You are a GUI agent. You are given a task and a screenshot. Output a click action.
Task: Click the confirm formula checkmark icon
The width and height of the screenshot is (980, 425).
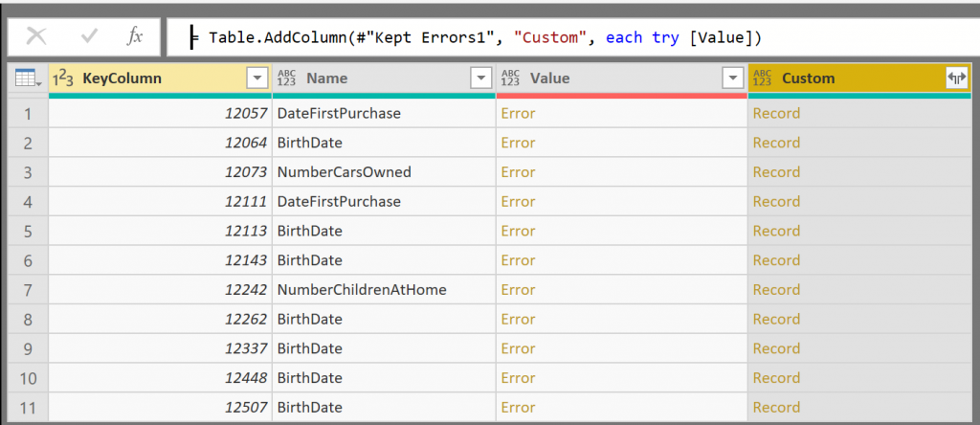pos(89,36)
